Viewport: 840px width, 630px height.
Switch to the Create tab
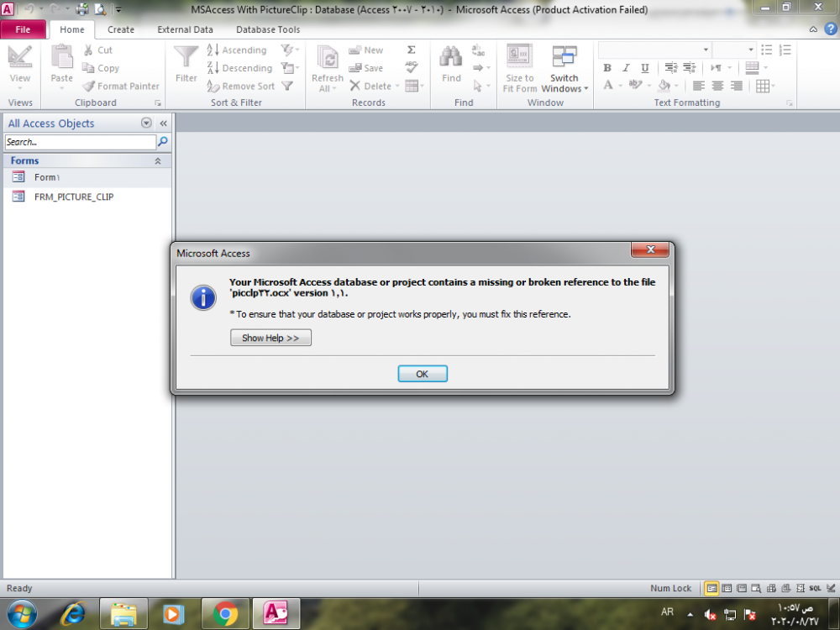[x=120, y=29]
